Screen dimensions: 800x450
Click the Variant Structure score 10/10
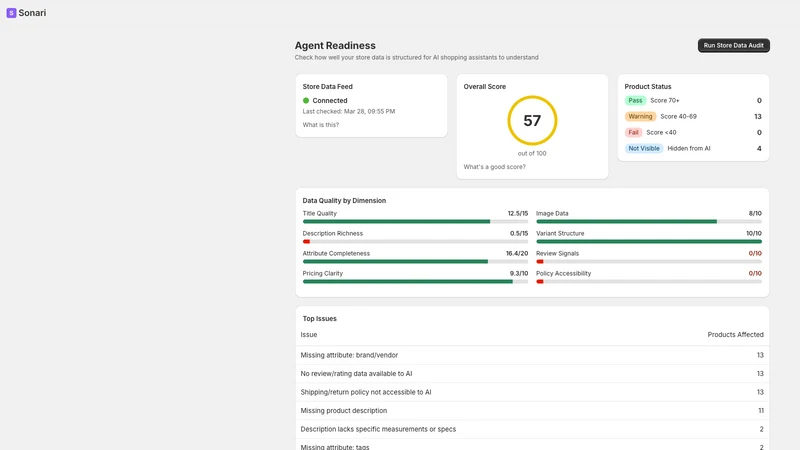[x=754, y=233]
